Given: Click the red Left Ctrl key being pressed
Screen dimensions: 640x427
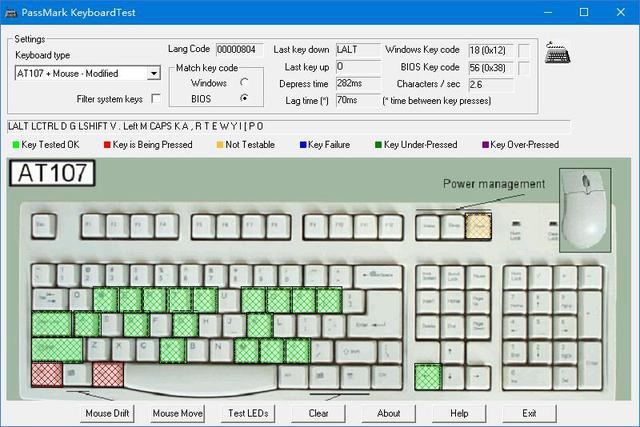Looking at the screenshot, I should click(x=47, y=374).
